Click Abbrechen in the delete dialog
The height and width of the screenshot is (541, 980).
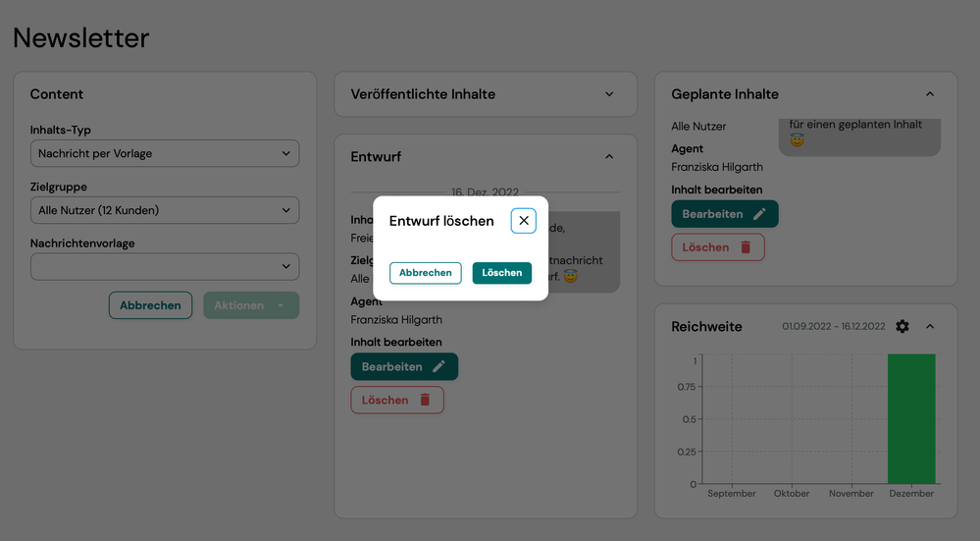pyautogui.click(x=426, y=273)
